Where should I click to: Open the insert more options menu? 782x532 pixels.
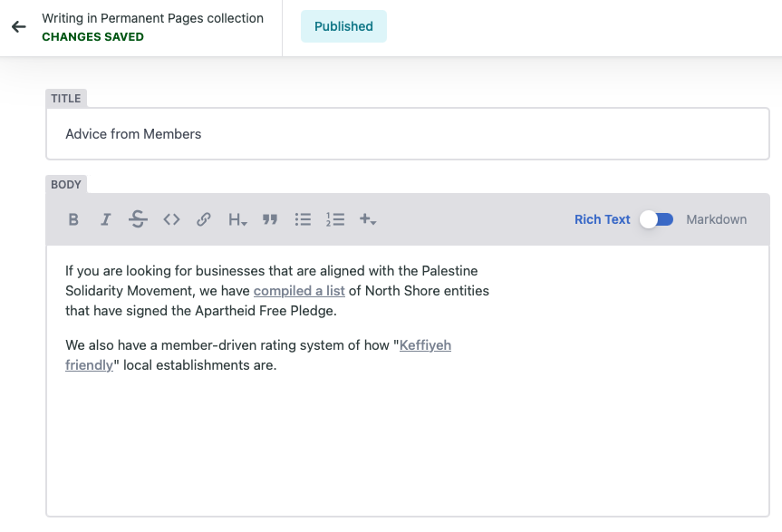pyautogui.click(x=368, y=219)
